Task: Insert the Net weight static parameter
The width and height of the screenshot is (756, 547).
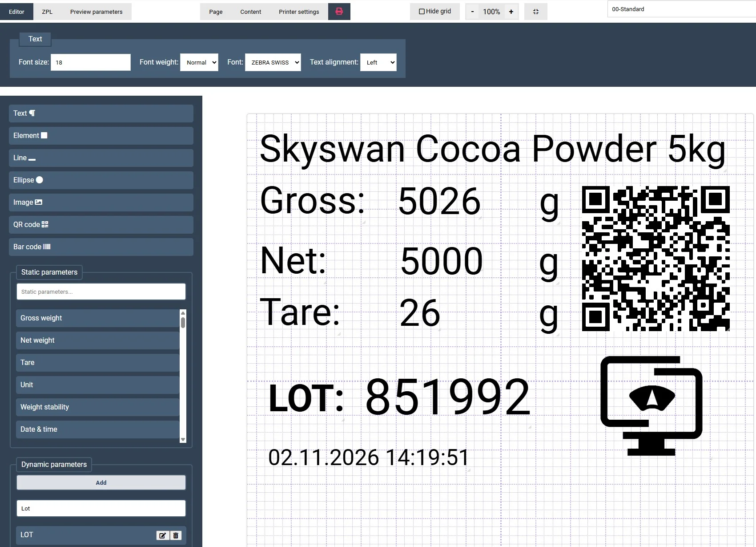Action: [97, 340]
